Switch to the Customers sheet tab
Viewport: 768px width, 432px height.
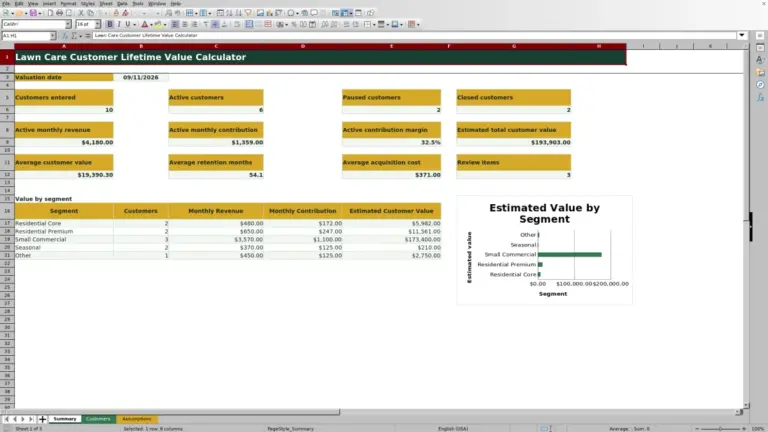[x=98, y=419]
